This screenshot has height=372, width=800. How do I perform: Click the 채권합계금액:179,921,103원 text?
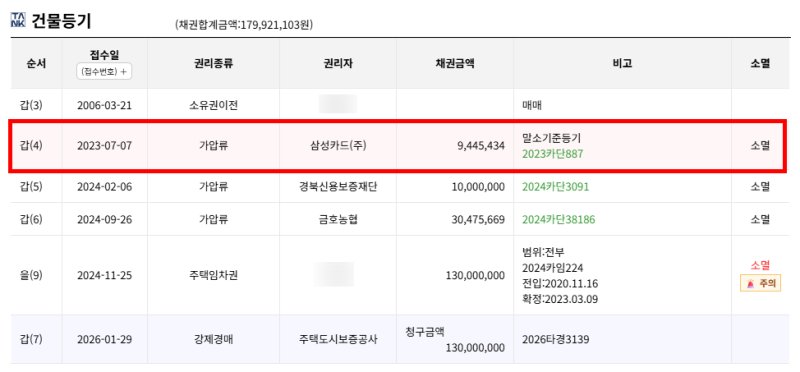243,24
